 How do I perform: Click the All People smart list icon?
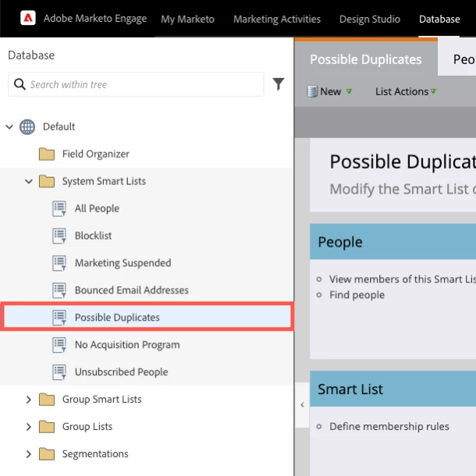(x=59, y=208)
